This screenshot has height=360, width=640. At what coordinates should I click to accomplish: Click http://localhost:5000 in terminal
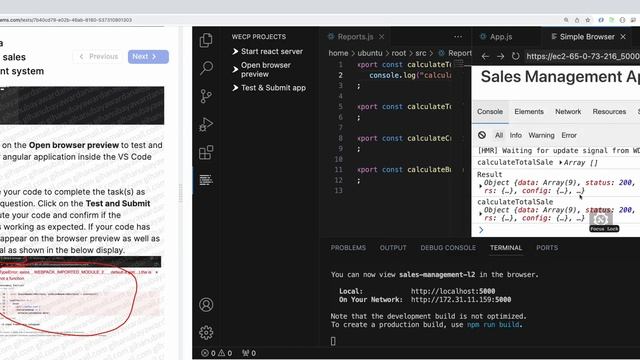click(453, 291)
